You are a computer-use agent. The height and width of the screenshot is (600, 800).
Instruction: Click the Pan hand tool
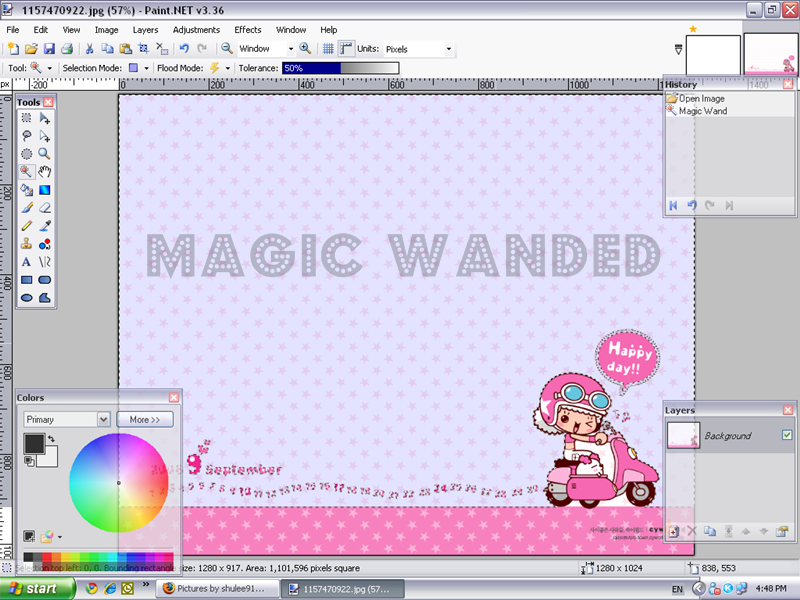[x=45, y=172]
